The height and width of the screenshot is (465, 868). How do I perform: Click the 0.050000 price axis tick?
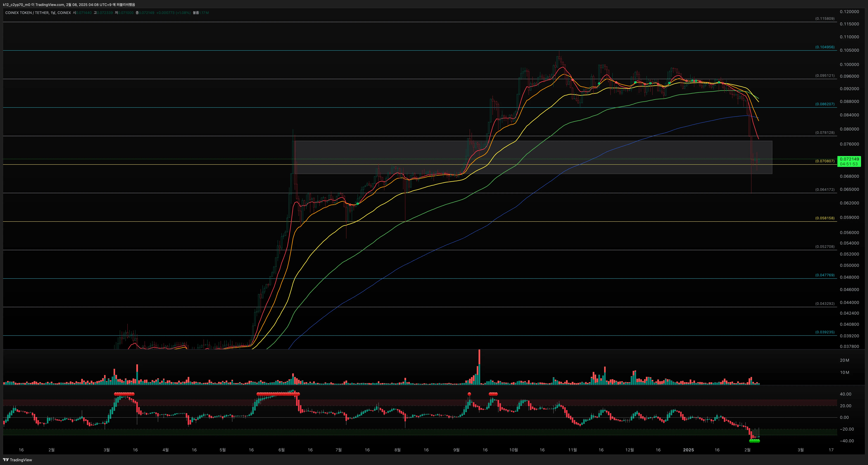[849, 265]
